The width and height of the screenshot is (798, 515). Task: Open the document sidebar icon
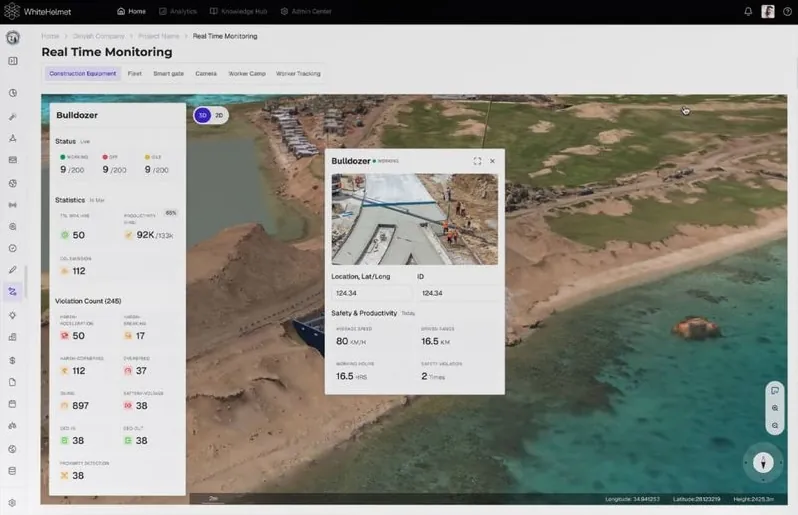tap(13, 382)
